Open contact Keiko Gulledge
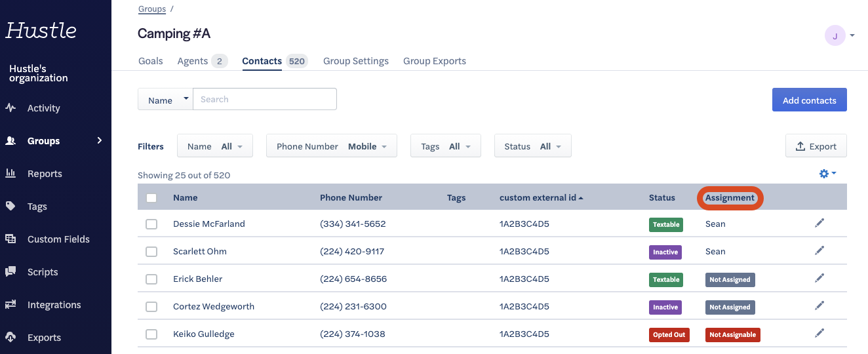The image size is (868, 354). (204, 334)
